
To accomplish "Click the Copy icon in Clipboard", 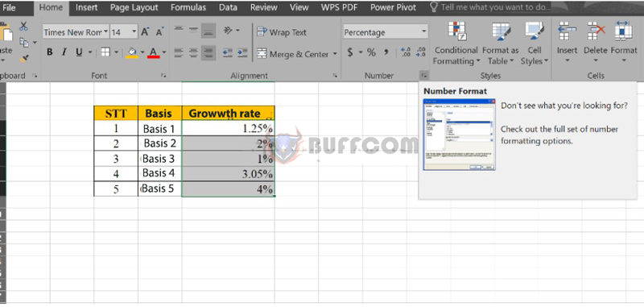I will [25, 42].
